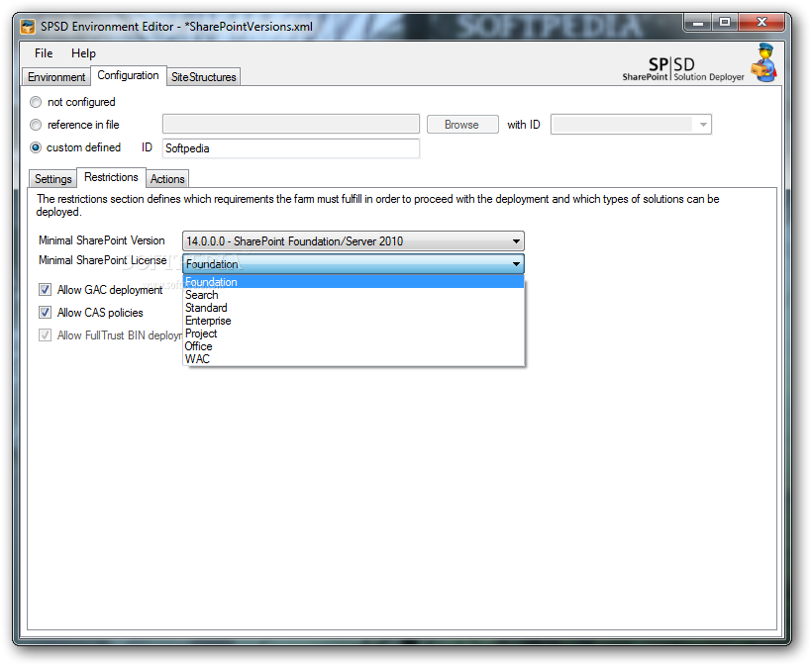Open the Help menu
This screenshot has height=666, width=812.
tap(83, 53)
